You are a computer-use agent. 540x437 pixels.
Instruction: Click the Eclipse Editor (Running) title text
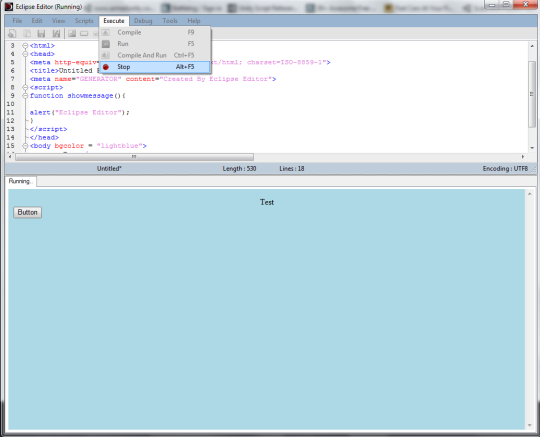tap(49, 7)
